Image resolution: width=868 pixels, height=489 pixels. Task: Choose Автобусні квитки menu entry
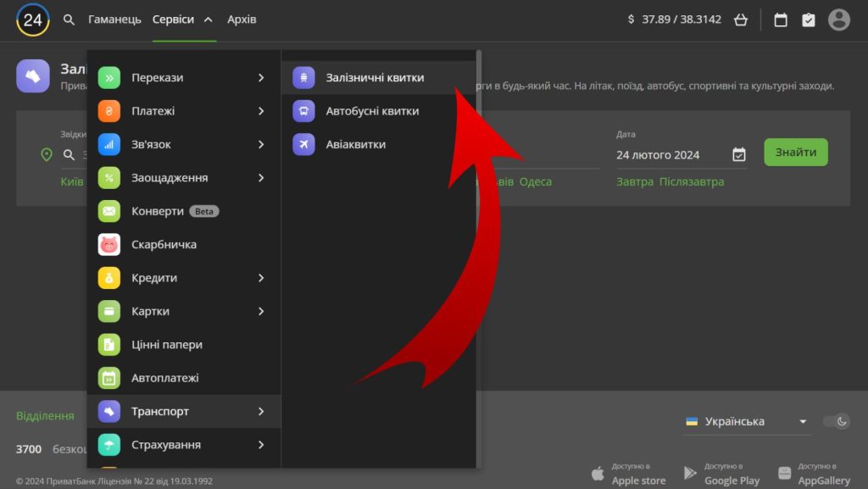click(371, 111)
